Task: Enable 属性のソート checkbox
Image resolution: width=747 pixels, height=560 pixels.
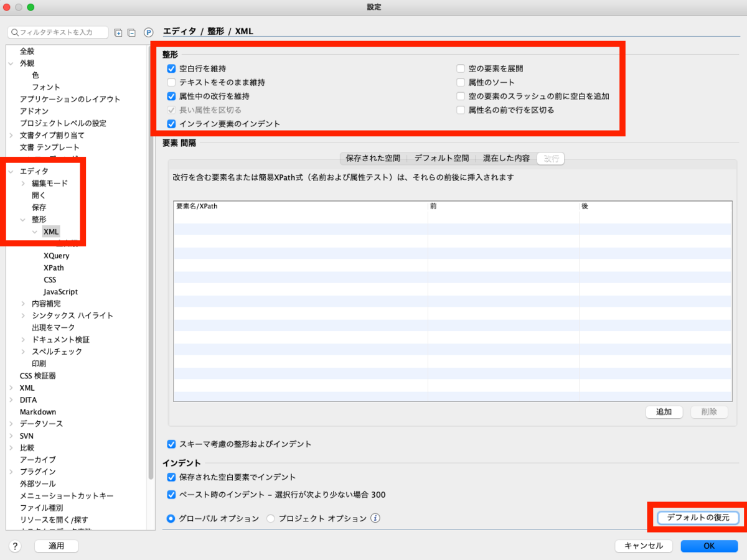Action: [x=461, y=83]
